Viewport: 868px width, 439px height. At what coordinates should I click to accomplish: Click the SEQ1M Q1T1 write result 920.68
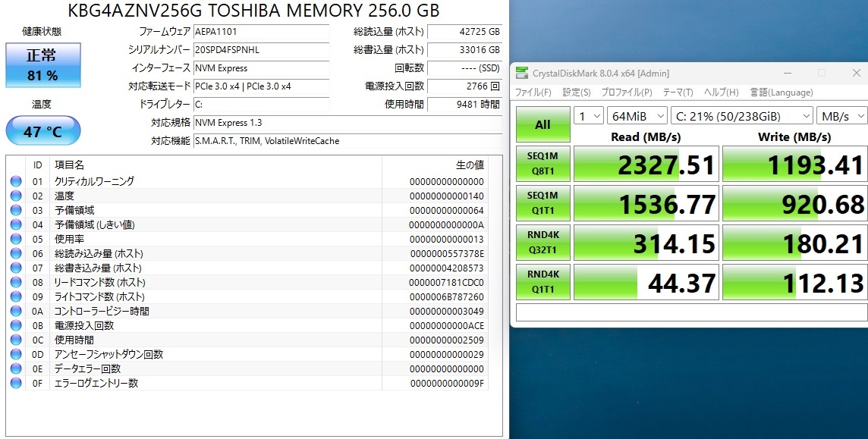click(795, 203)
